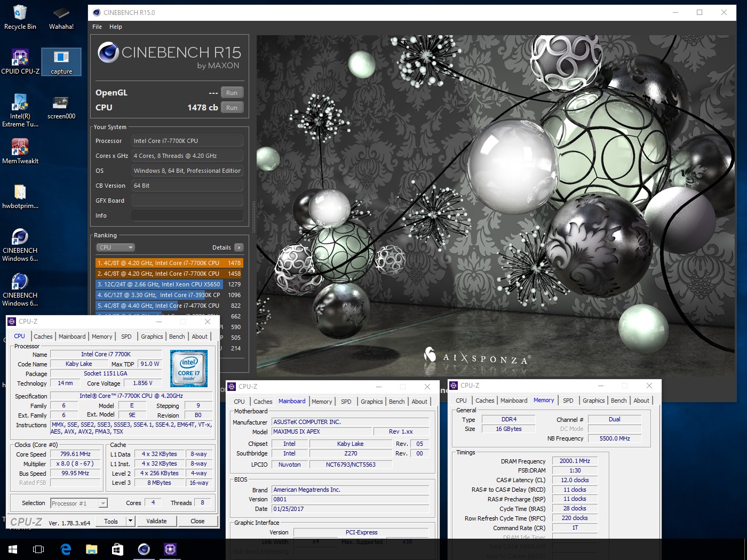747x560 pixels.
Task: Switch to Caches tab in CPU window
Action: click(43, 337)
